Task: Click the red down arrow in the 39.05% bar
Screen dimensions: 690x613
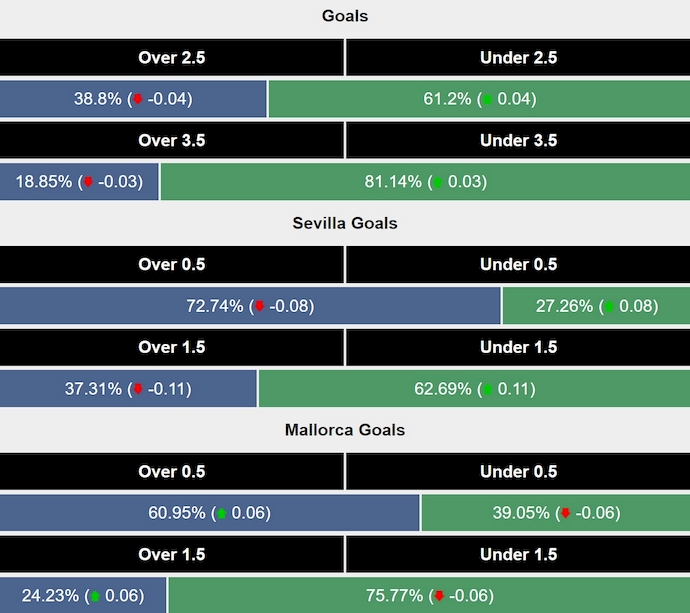Action: [565, 513]
